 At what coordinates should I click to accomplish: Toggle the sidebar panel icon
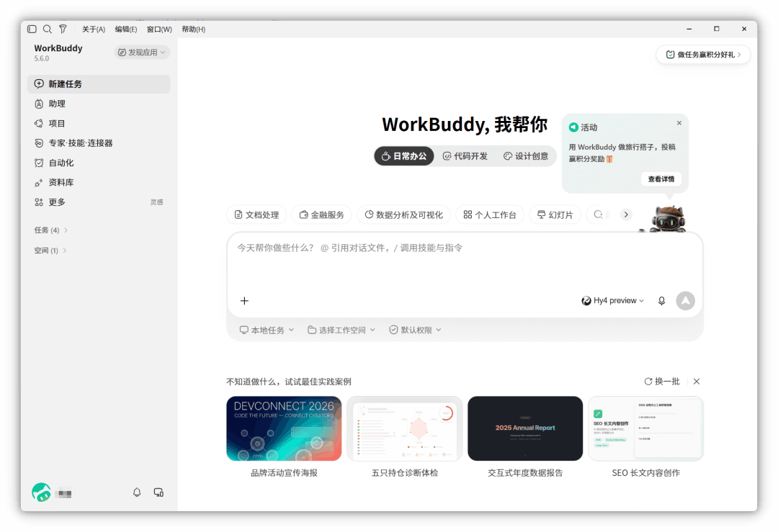click(32, 30)
